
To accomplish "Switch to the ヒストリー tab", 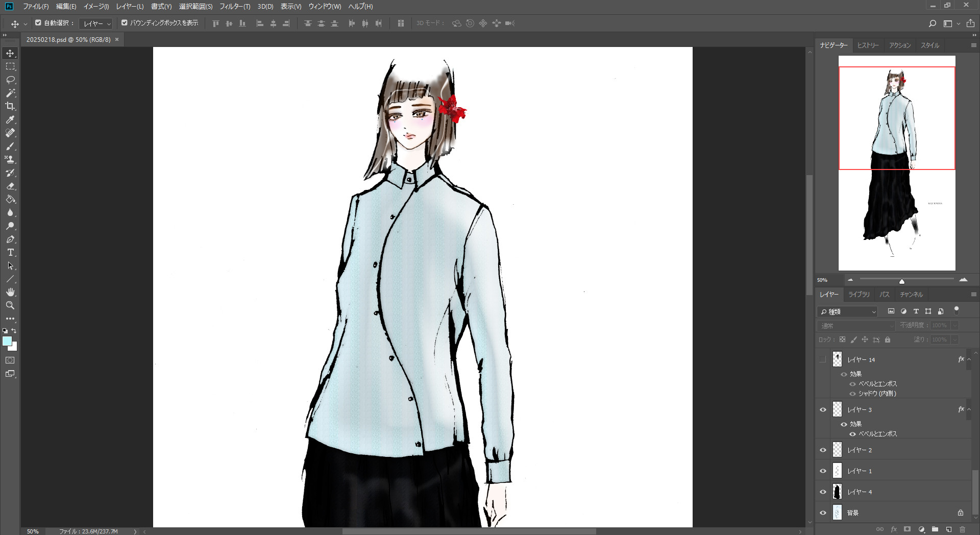I will [868, 45].
